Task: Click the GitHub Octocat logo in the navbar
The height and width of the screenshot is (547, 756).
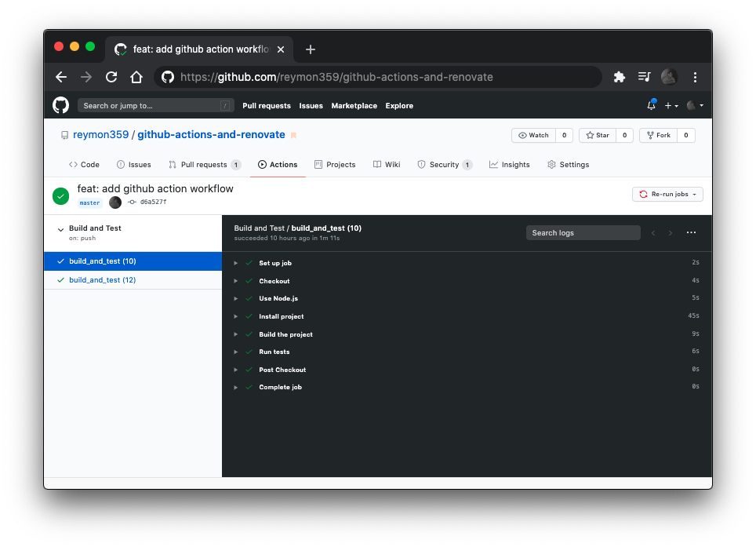Action: pos(60,104)
